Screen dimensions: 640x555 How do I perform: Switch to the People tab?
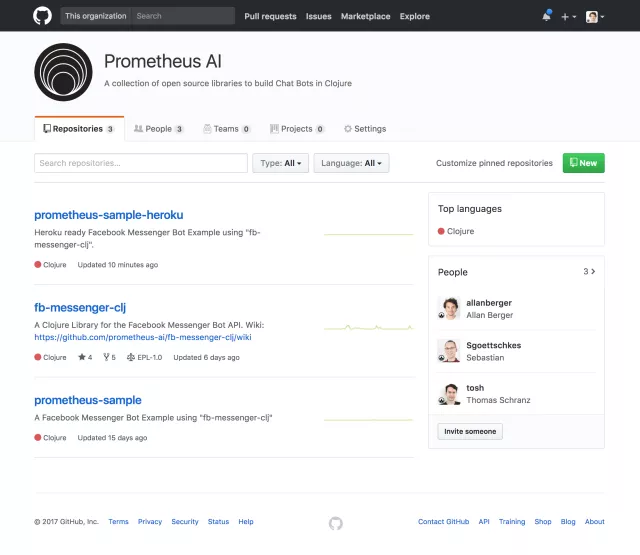tap(158, 129)
